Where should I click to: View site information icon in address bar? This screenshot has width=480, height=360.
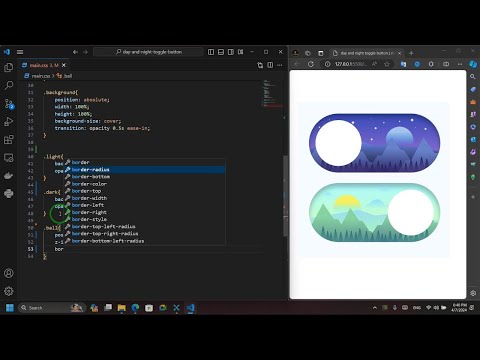pos(327,64)
